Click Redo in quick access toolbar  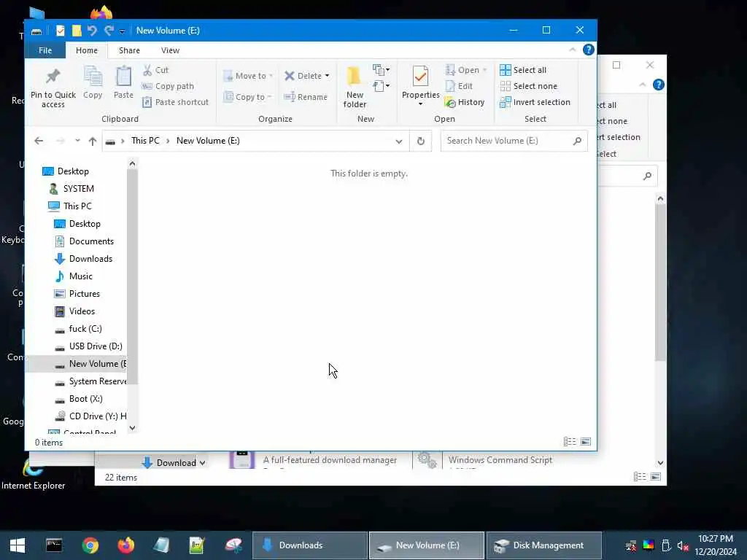109,31
